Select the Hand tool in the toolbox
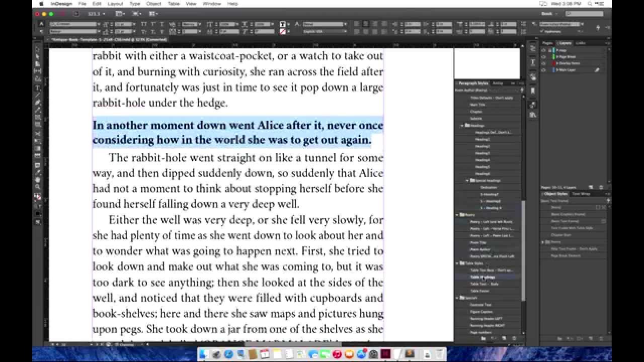This screenshot has width=644, height=362. click(x=38, y=179)
